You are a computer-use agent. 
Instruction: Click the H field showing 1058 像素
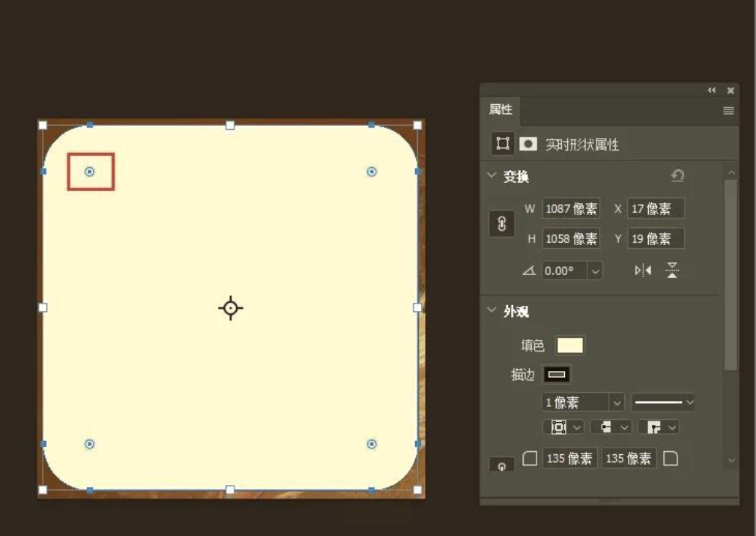572,239
